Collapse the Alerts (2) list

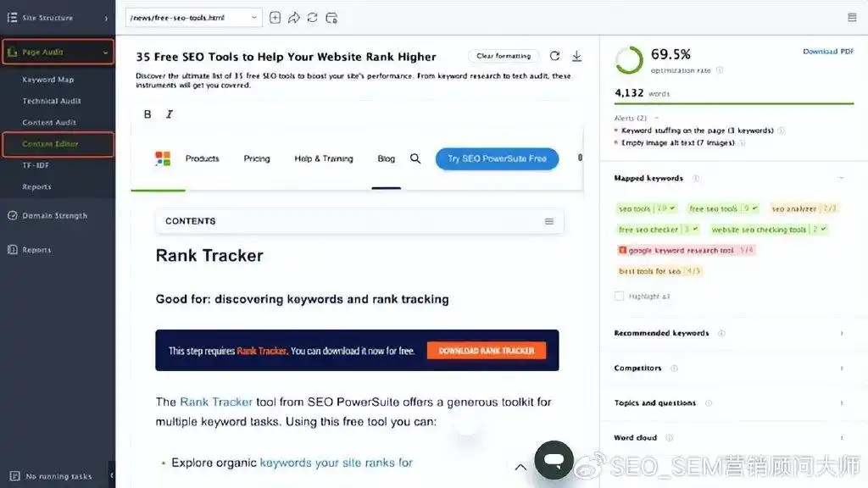[x=657, y=118]
